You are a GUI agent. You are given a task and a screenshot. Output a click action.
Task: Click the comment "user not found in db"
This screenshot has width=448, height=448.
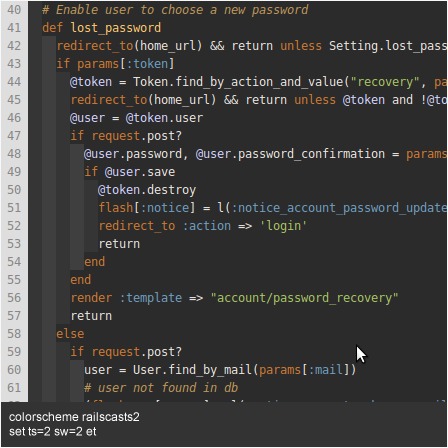point(161,388)
